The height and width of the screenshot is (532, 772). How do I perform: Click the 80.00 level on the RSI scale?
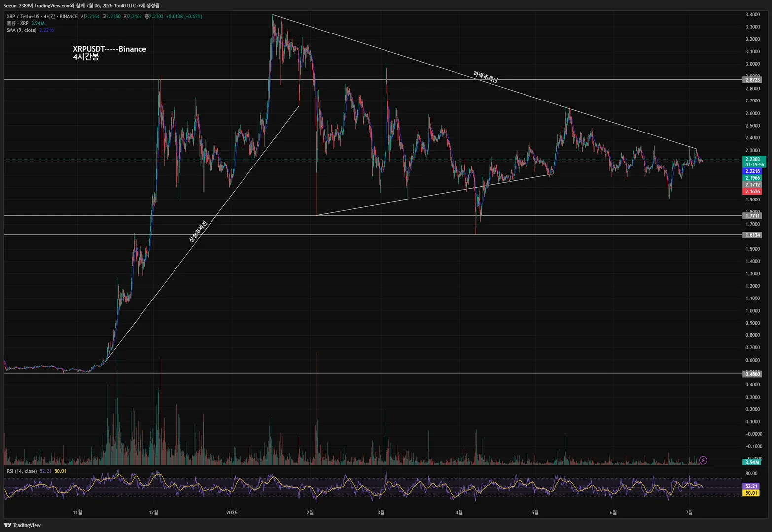(751, 474)
